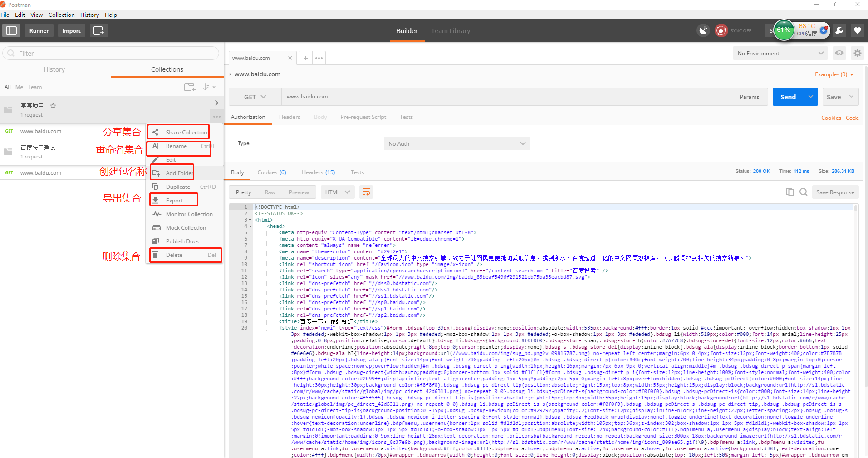This screenshot has width=868, height=458.
Task: Expand Examples (0) dropdown
Action: pos(834,74)
